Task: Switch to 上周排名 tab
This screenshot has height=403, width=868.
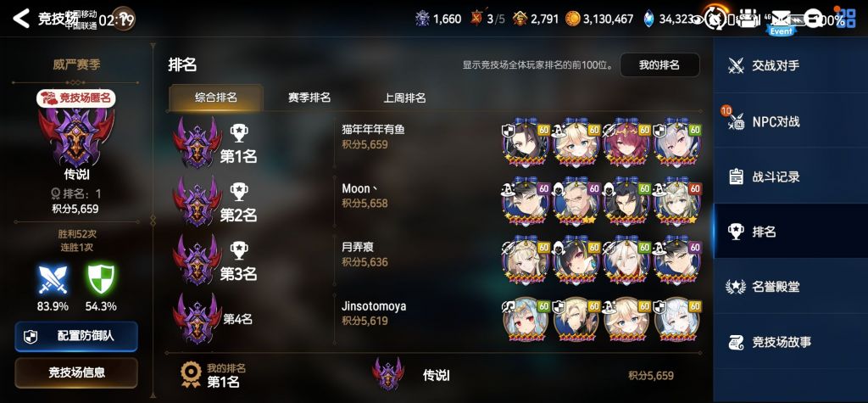Action: point(404,98)
